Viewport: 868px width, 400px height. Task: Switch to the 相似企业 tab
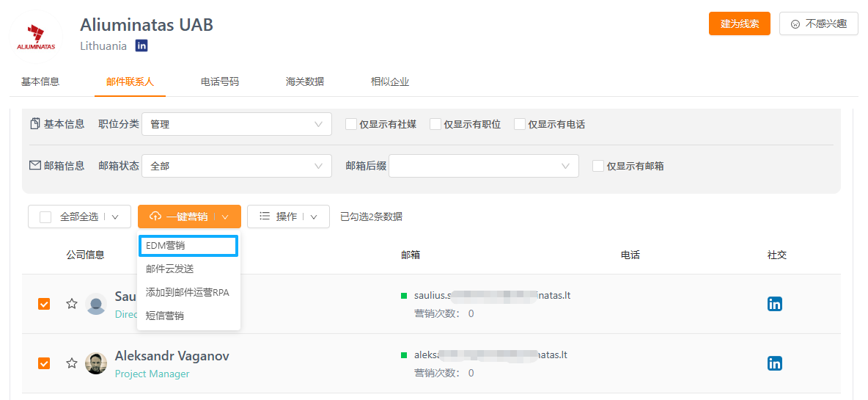(390, 82)
